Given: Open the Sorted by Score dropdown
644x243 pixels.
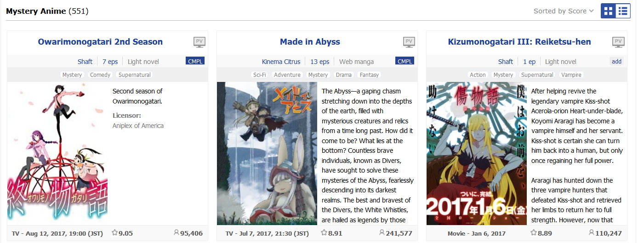Looking at the screenshot, I should (564, 11).
